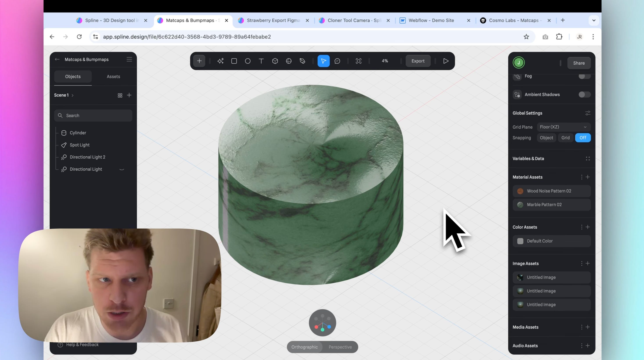Switch to Perspective camera view
This screenshot has height=360, width=644.
pyautogui.click(x=340, y=347)
